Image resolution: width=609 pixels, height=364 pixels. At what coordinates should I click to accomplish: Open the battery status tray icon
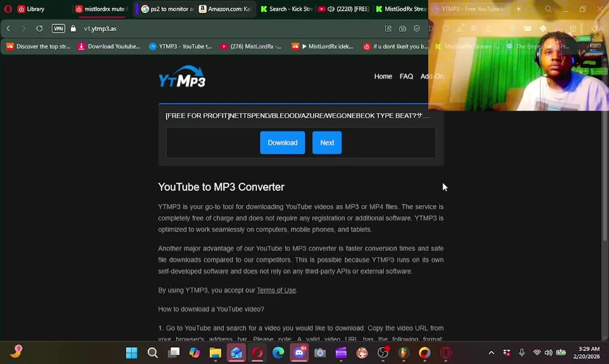coord(561,353)
